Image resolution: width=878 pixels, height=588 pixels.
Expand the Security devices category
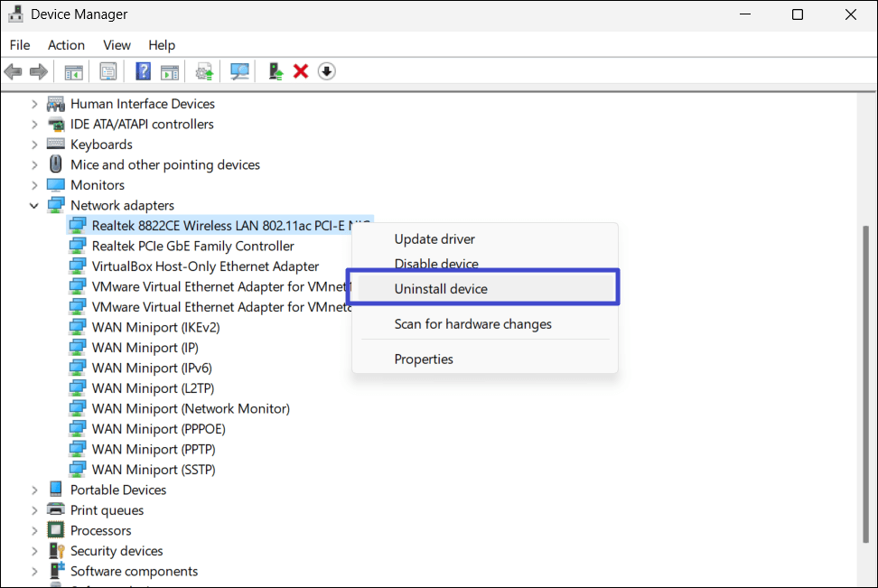(33, 550)
